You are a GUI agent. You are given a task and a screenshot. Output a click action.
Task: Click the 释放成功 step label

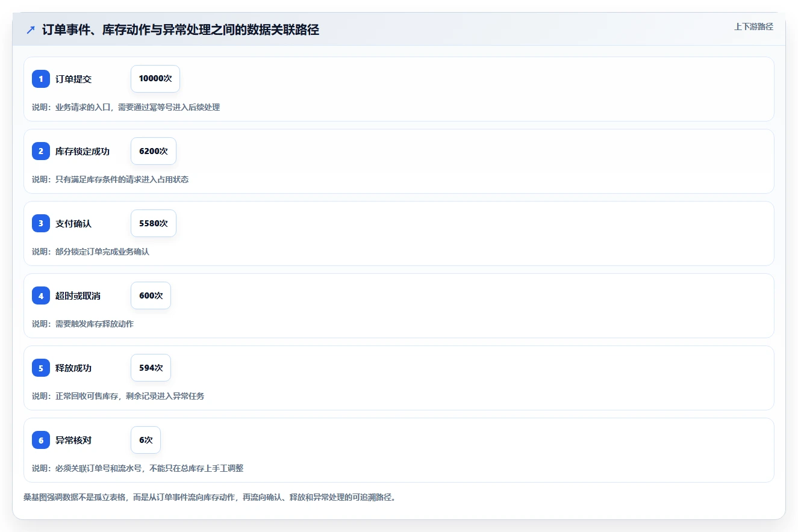73,368
